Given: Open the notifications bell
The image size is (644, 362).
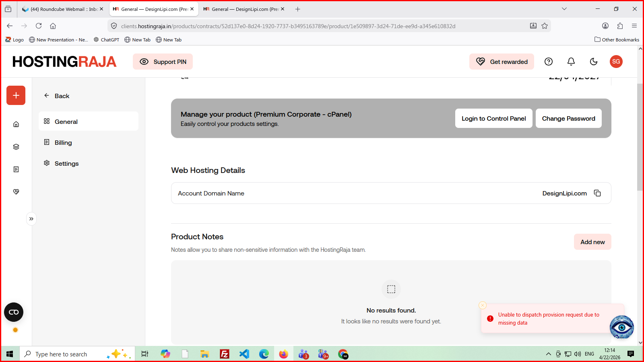Looking at the screenshot, I should [571, 62].
